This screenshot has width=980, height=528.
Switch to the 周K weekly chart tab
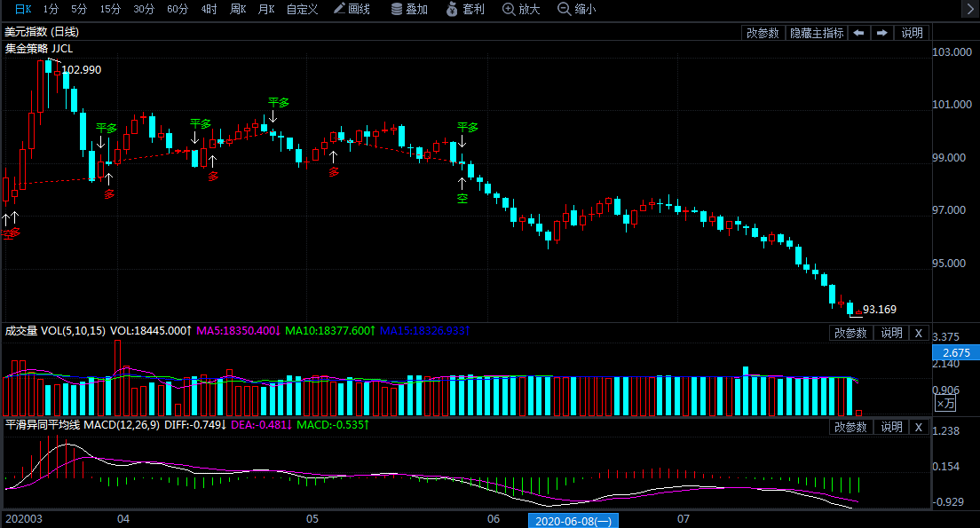237,9
